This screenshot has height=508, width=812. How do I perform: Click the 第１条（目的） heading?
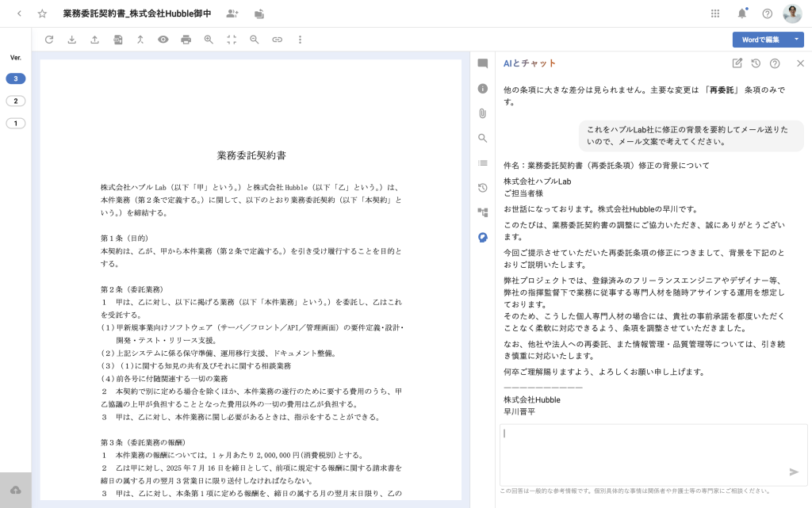pyautogui.click(x=124, y=239)
